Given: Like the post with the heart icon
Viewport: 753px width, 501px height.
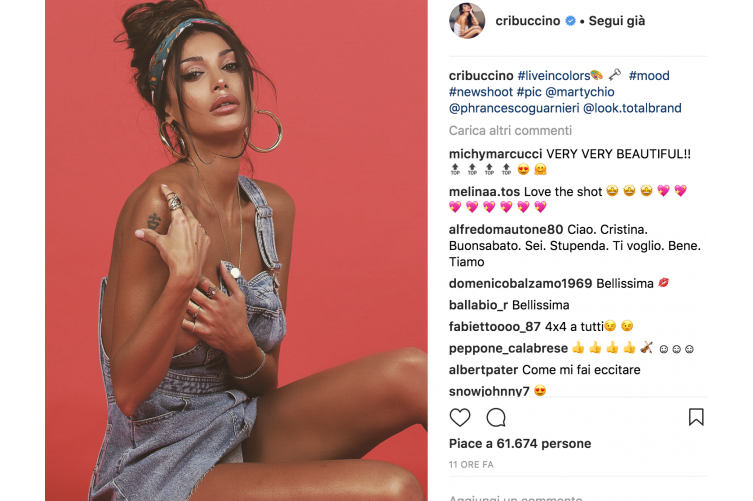Looking at the screenshot, I should click(460, 417).
